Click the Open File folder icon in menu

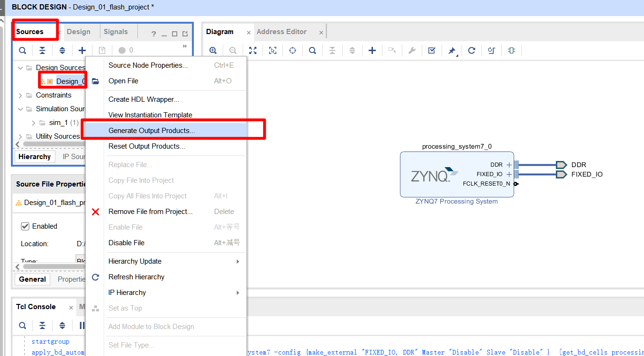(95, 81)
